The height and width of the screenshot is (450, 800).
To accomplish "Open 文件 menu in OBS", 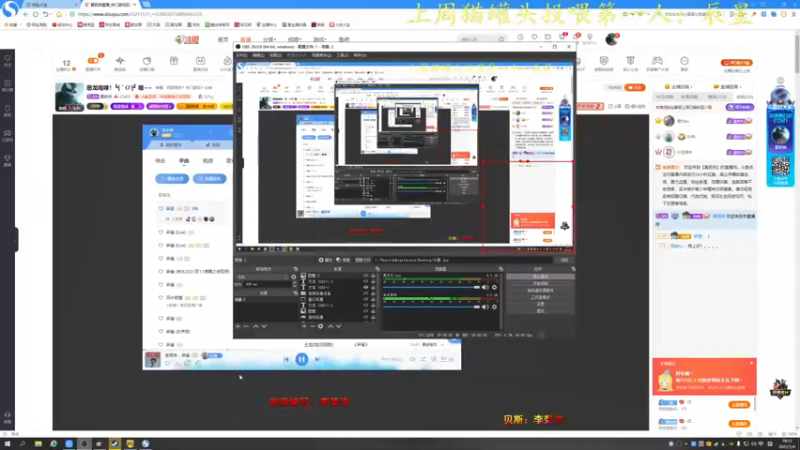I will 242,55.
